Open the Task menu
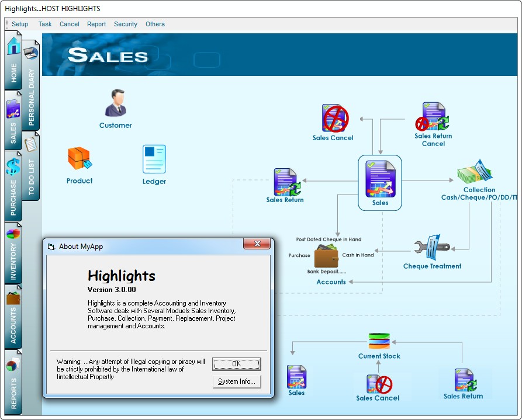The height and width of the screenshot is (420, 522). (x=45, y=24)
